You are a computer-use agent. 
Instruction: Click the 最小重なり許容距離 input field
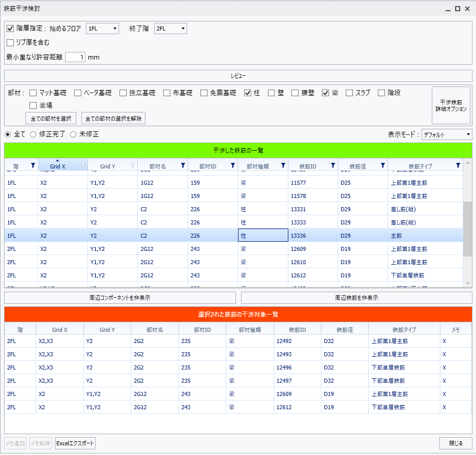coord(75,57)
